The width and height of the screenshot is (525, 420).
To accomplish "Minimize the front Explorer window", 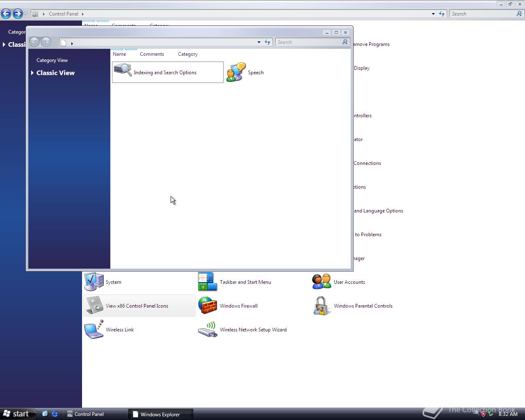I will click(327, 32).
